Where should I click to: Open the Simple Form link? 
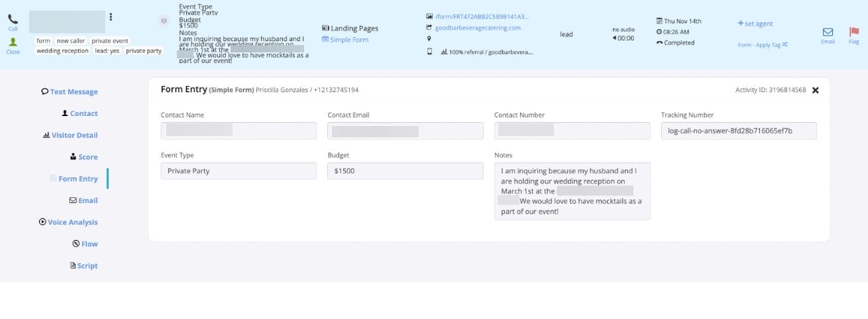click(349, 40)
